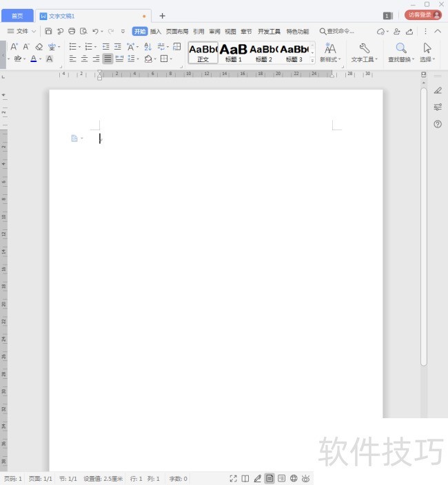
Task: Toggle fullscreen view in status bar
Action: click(x=233, y=479)
